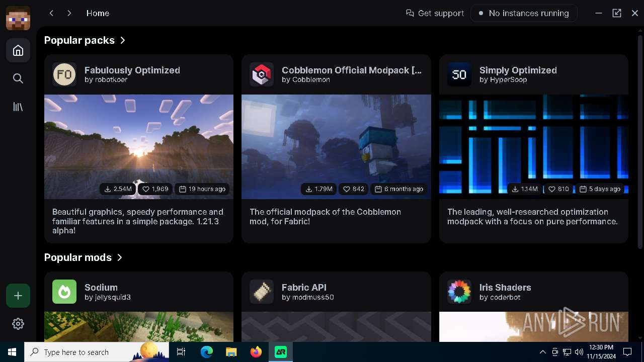644x362 pixels.
Task: Open Settings gear in sidebar
Action: tap(18, 324)
